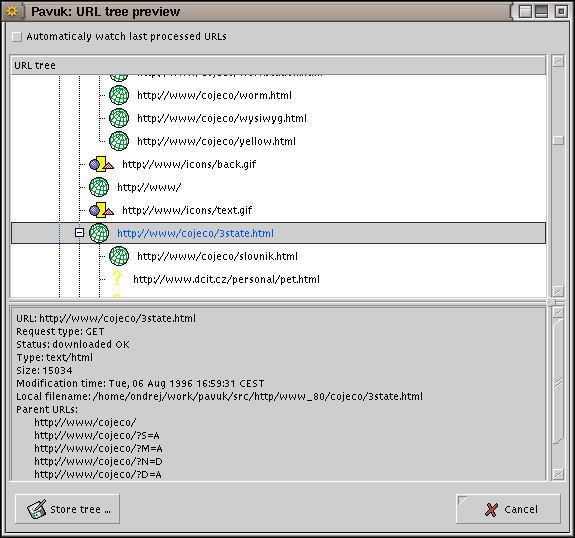This screenshot has height=538, width=575.
Task: Click the URL tree scrollbar up arrow
Action: click(558, 62)
